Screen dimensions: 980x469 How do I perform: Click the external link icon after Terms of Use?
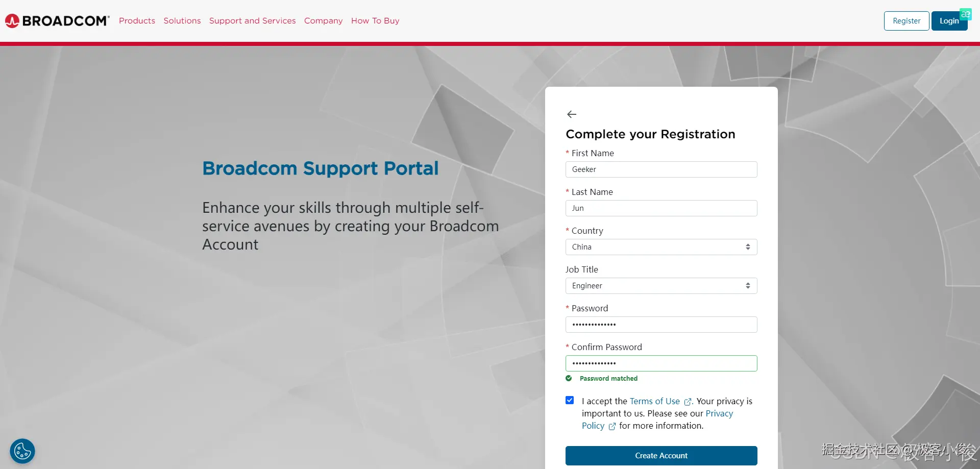click(x=688, y=402)
